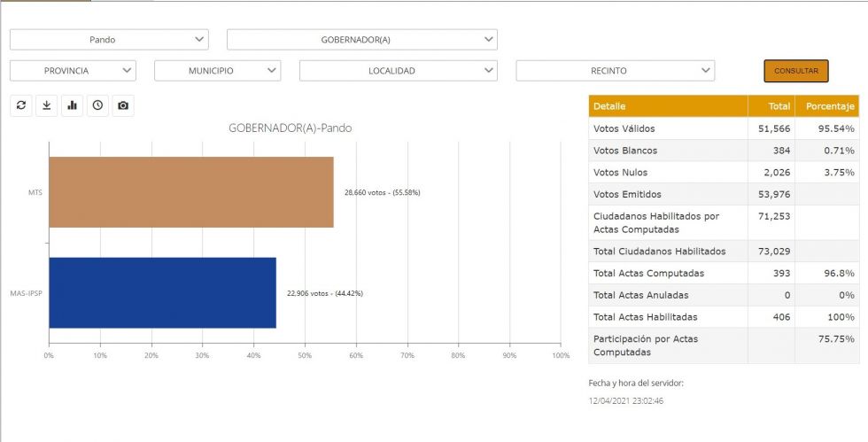
Task: Select the blue MAS-IPSP bar in chart
Action: 162,293
